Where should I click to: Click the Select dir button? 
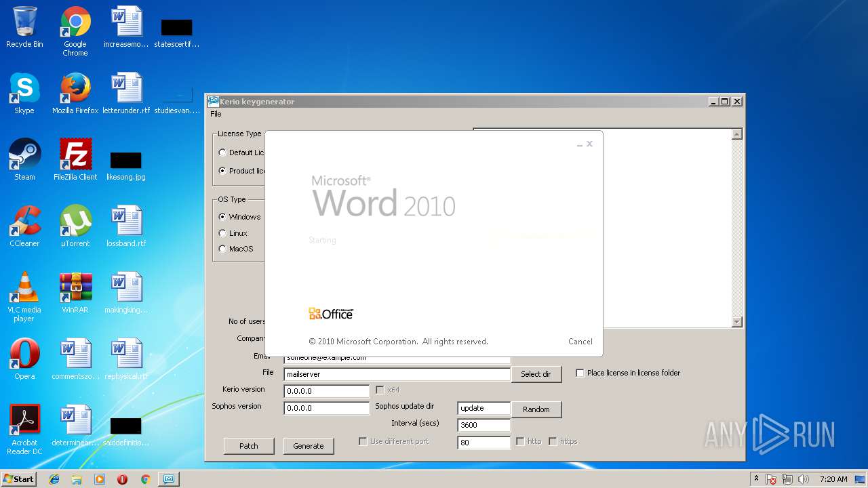[536, 374]
